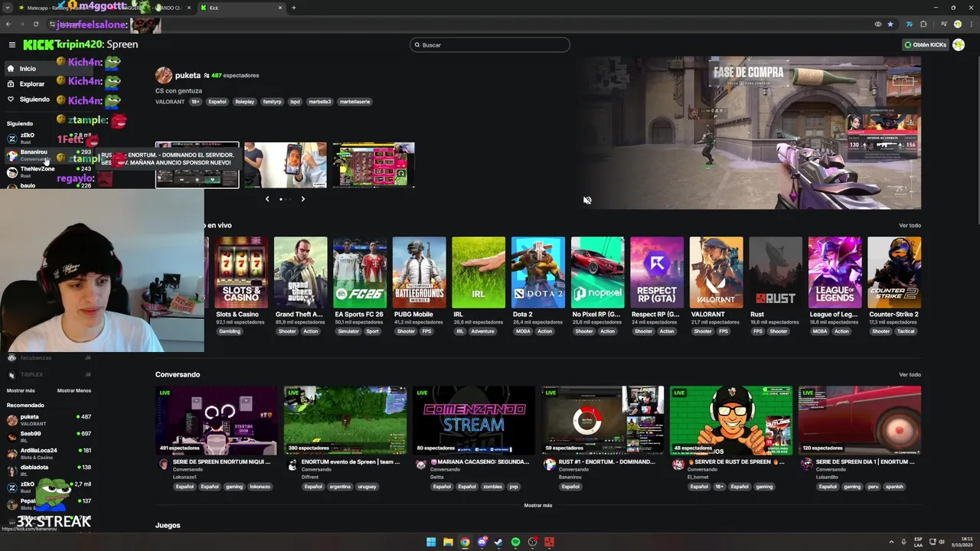This screenshot has height=551, width=980.
Task: Open the IRL category tile
Action: (x=479, y=272)
